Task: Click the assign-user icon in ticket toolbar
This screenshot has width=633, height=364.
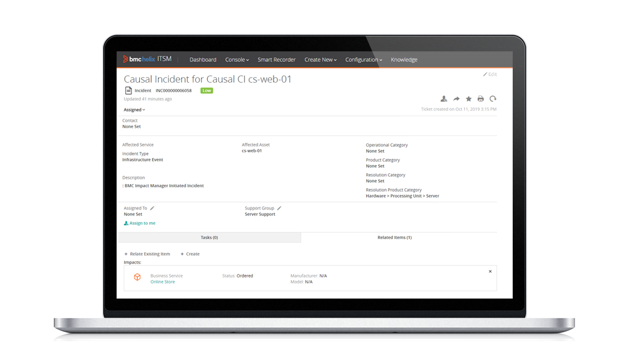Action: pyautogui.click(x=444, y=99)
